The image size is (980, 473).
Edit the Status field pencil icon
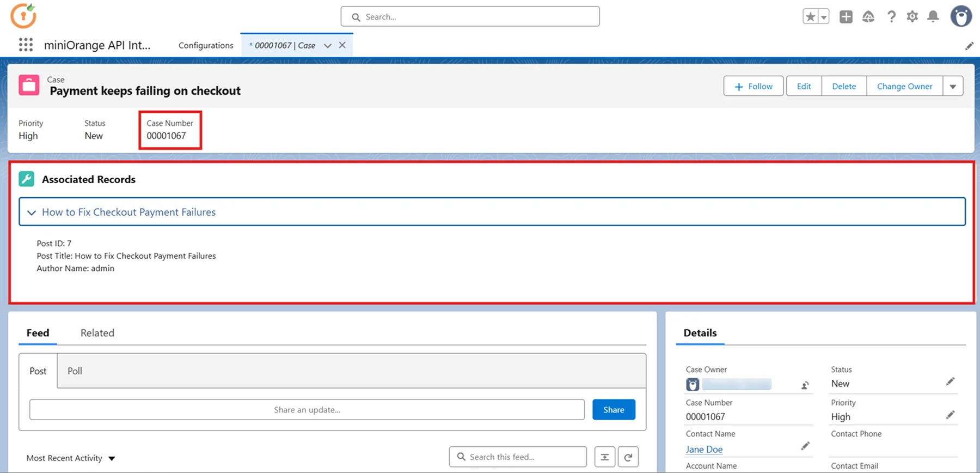pyautogui.click(x=951, y=381)
